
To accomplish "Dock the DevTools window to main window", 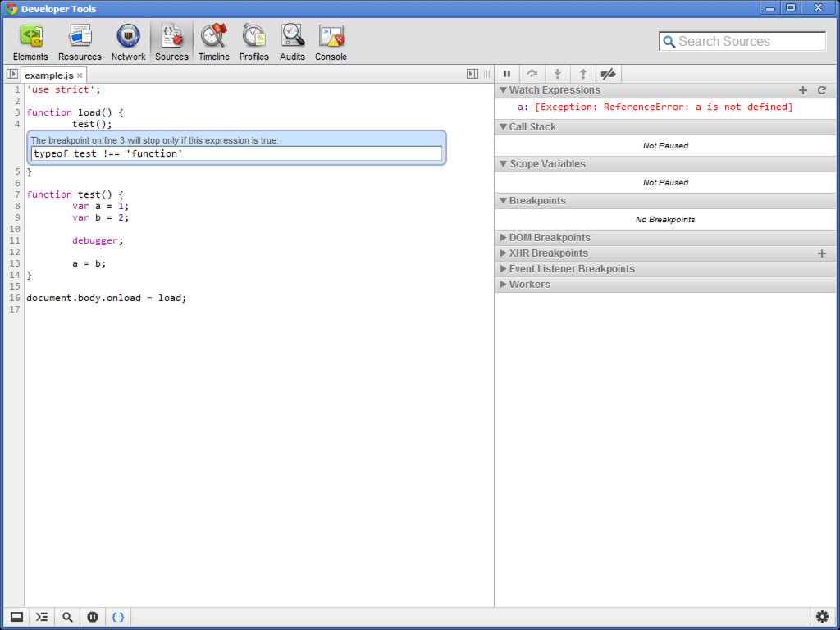I will click(16, 617).
